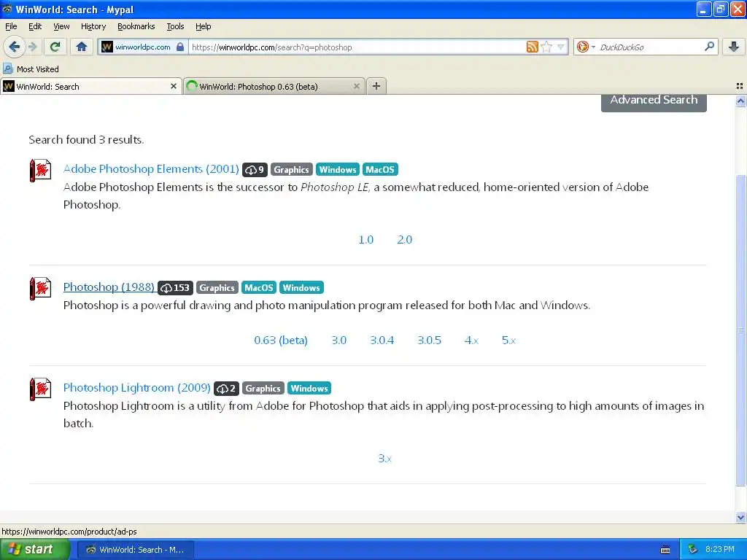747x560 pixels.
Task: Open the File menu
Action: tap(11, 26)
